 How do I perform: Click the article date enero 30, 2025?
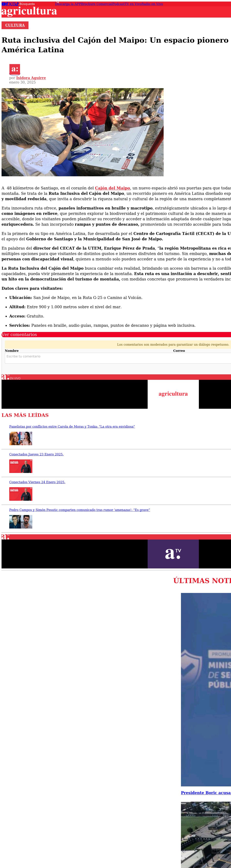(x=23, y=82)
